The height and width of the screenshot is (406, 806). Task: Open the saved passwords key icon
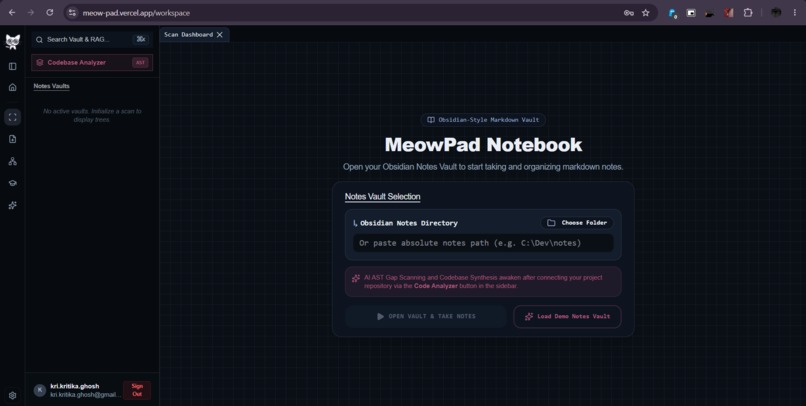coord(628,13)
